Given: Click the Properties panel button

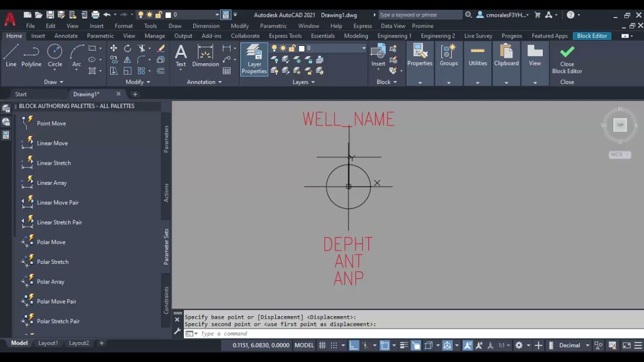Looking at the screenshot, I should pos(420,55).
